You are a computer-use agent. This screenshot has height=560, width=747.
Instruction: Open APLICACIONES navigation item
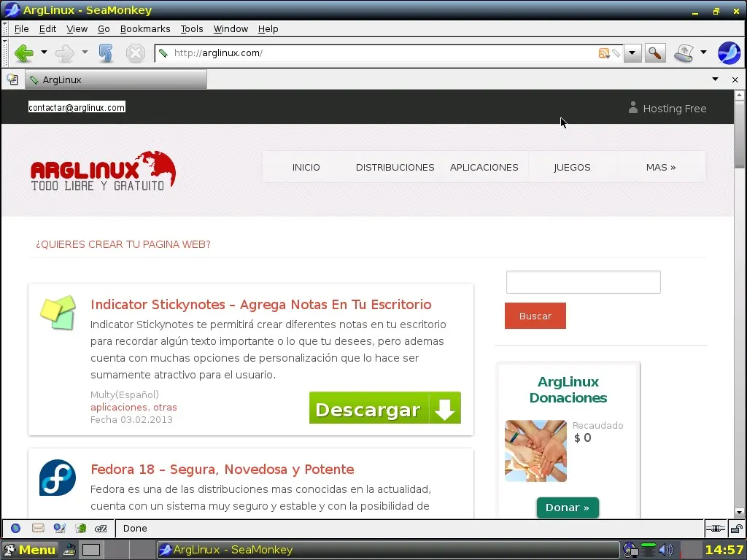484,167
